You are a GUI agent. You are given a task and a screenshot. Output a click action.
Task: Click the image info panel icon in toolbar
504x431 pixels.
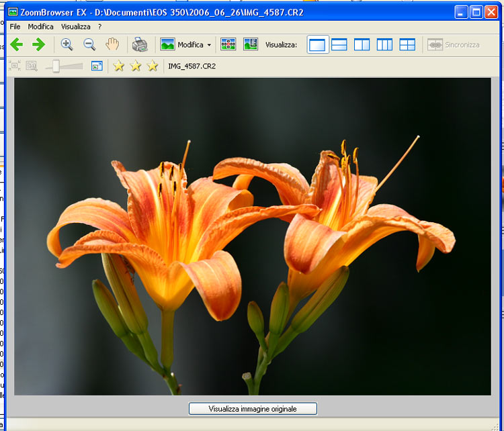pyautogui.click(x=251, y=45)
